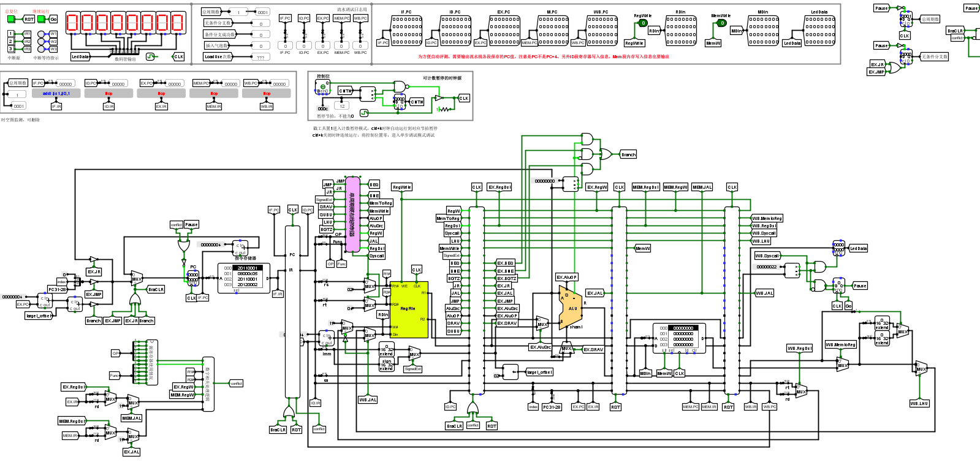Click the W1 interrupt-waiting LED
This screenshot has width=980, height=470.
(x=41, y=34)
